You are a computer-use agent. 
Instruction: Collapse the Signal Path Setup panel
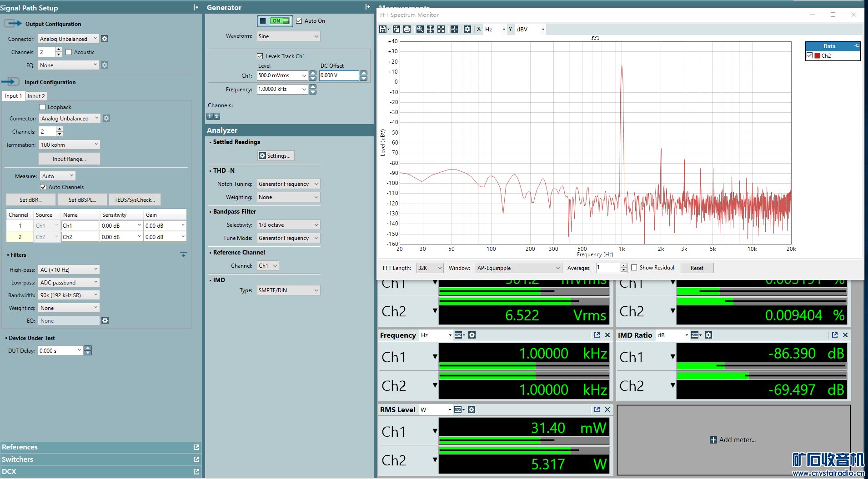(196, 7)
